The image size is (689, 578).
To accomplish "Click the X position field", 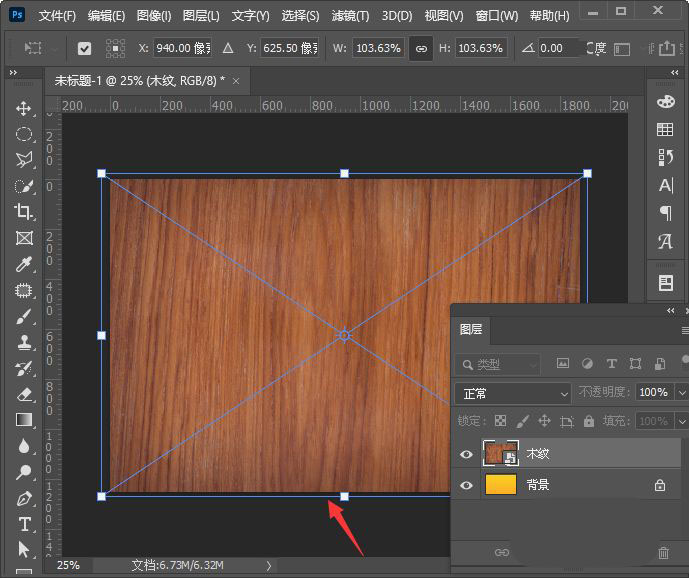I will (x=182, y=48).
